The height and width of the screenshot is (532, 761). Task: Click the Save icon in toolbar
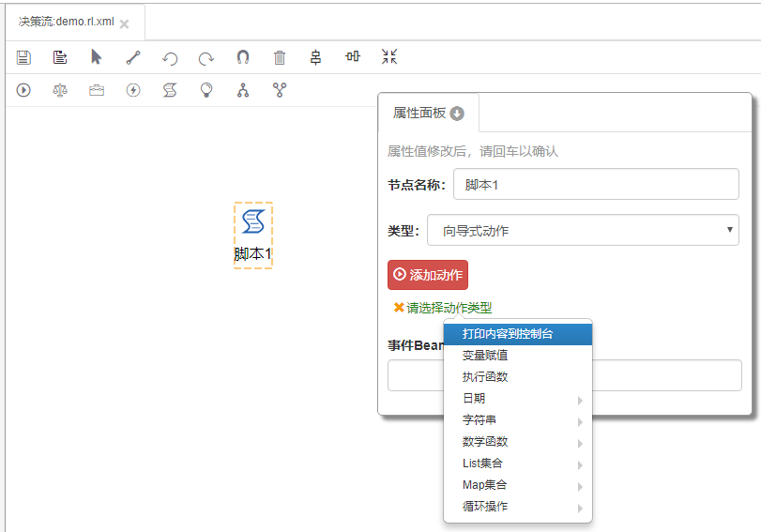point(23,57)
